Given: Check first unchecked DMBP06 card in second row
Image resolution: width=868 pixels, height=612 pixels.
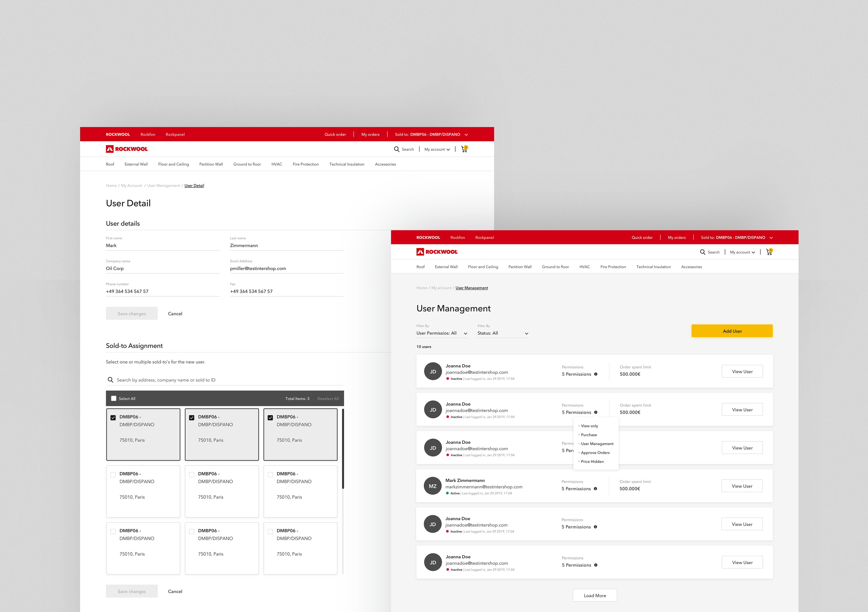Looking at the screenshot, I should [x=113, y=475].
